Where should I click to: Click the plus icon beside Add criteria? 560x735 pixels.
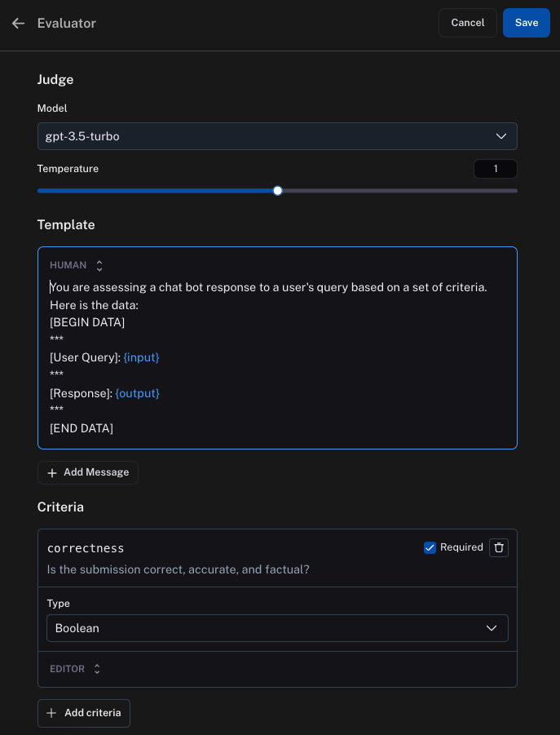[52, 713]
